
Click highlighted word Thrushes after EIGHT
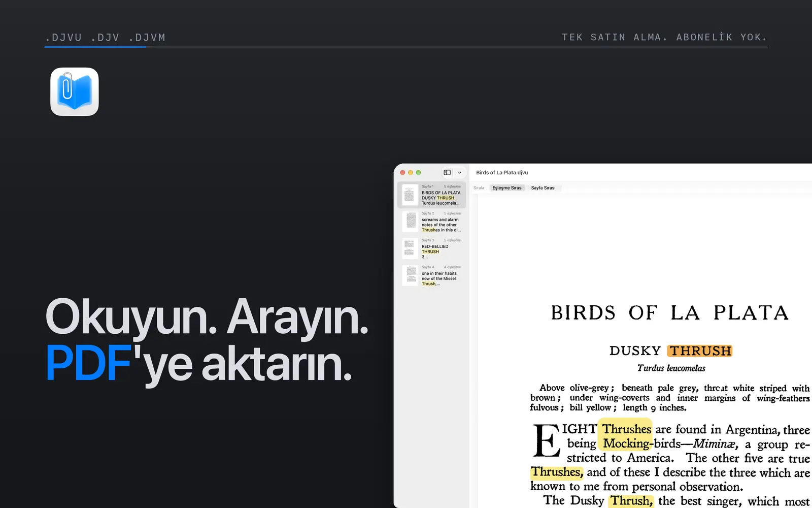pyautogui.click(x=626, y=429)
